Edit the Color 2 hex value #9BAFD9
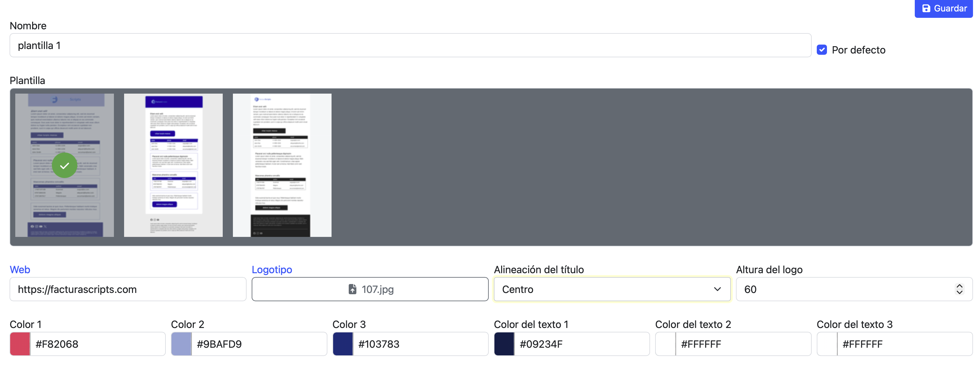The width and height of the screenshot is (980, 370). pyautogui.click(x=259, y=344)
